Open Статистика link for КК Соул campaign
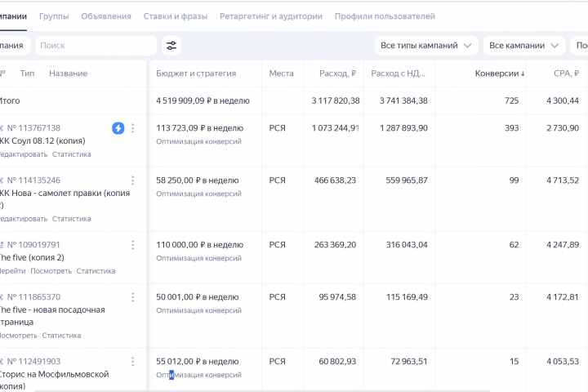Viewport: 588px width, 392px height. coord(71,154)
